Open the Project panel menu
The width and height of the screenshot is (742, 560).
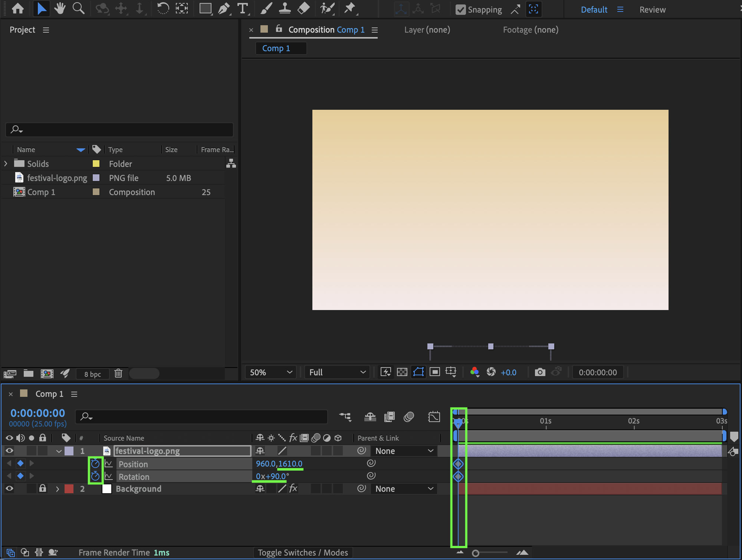point(46,30)
